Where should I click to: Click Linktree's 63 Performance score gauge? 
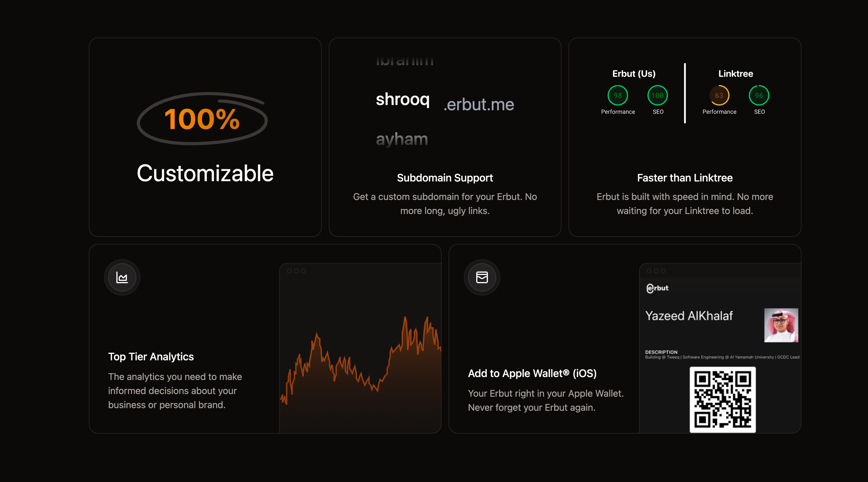[719, 95]
